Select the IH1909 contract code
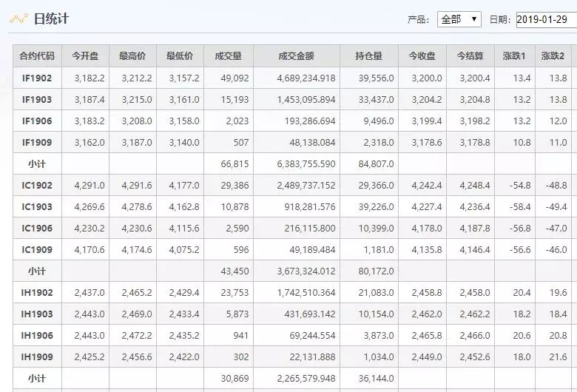The height and width of the screenshot is (392, 577). tap(37, 357)
